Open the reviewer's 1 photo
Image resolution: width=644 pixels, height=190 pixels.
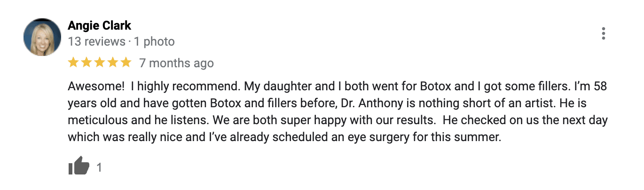(x=154, y=42)
